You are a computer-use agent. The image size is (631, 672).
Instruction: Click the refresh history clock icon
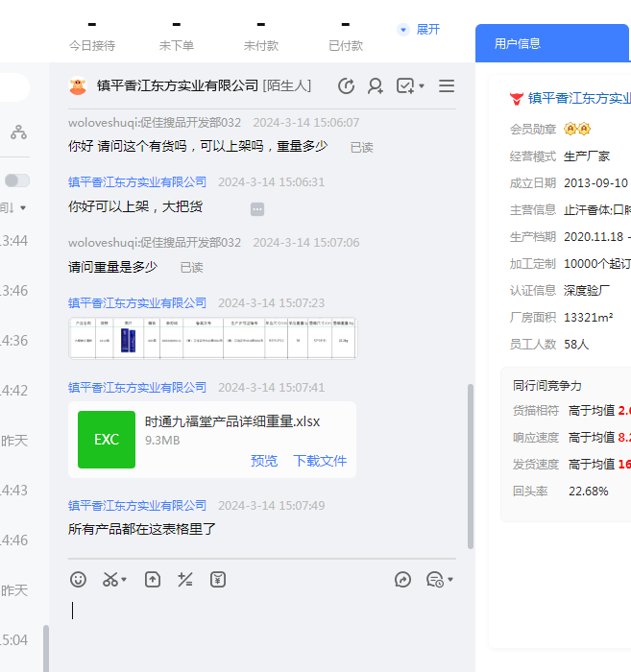pos(347,86)
